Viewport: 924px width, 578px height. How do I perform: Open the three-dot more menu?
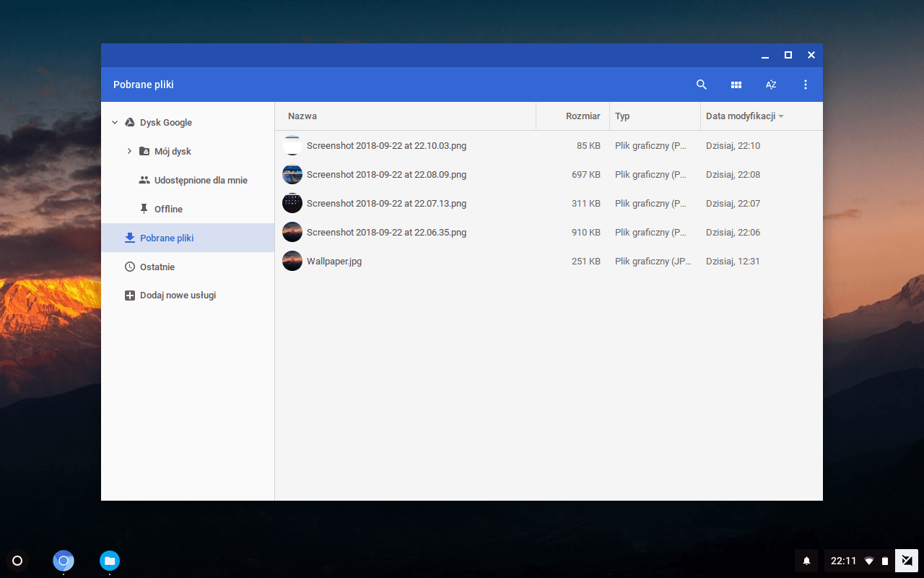pyautogui.click(x=806, y=85)
